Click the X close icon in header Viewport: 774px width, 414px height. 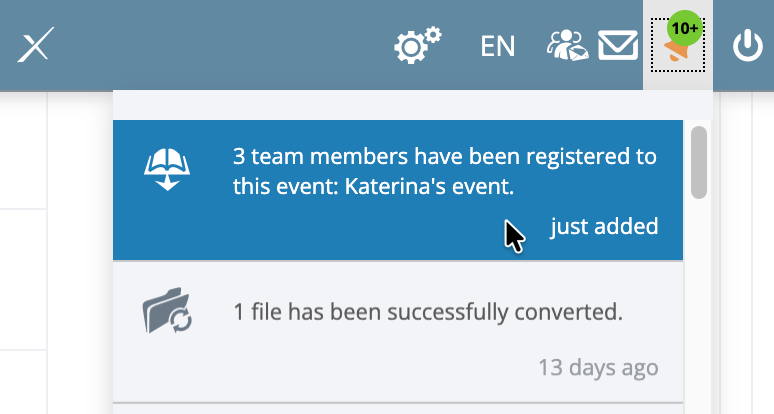click(35, 44)
